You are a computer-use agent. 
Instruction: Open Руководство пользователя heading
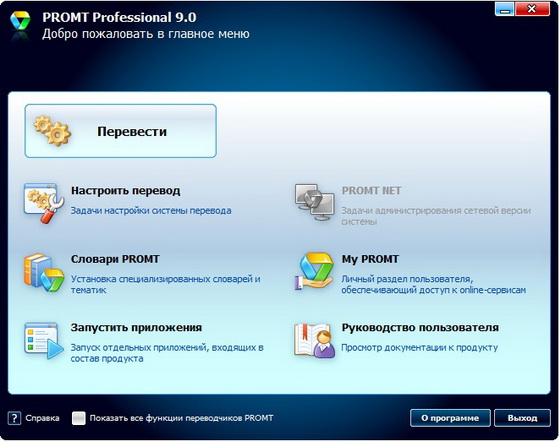[420, 327]
